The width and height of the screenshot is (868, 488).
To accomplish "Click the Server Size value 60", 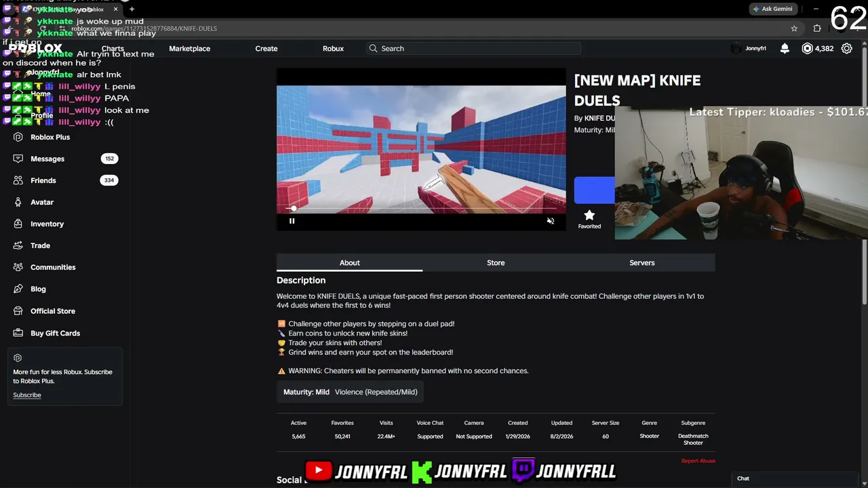I will coord(606,436).
